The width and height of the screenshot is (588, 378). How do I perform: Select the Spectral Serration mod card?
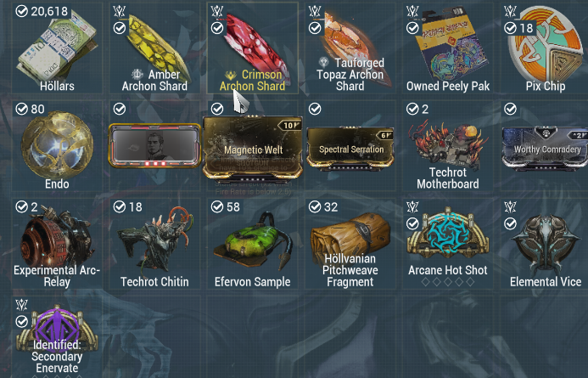tap(350, 149)
